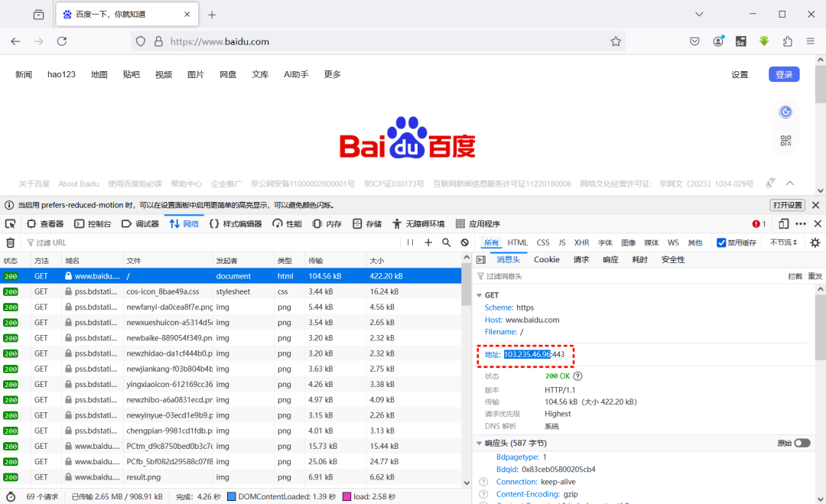Bookmark this page with the star icon
This screenshot has width=826, height=504.
click(616, 41)
